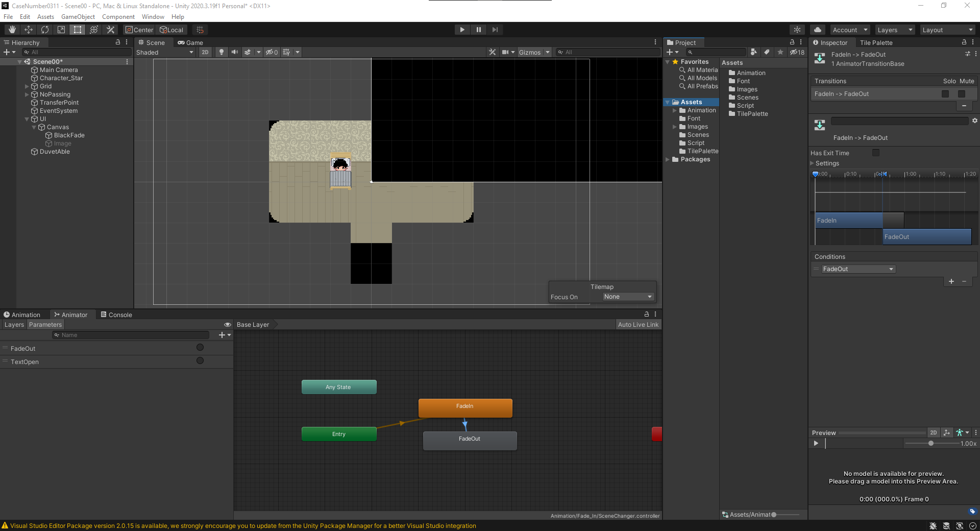980x531 pixels.
Task: Select the Rotate tool
Action: (45, 30)
